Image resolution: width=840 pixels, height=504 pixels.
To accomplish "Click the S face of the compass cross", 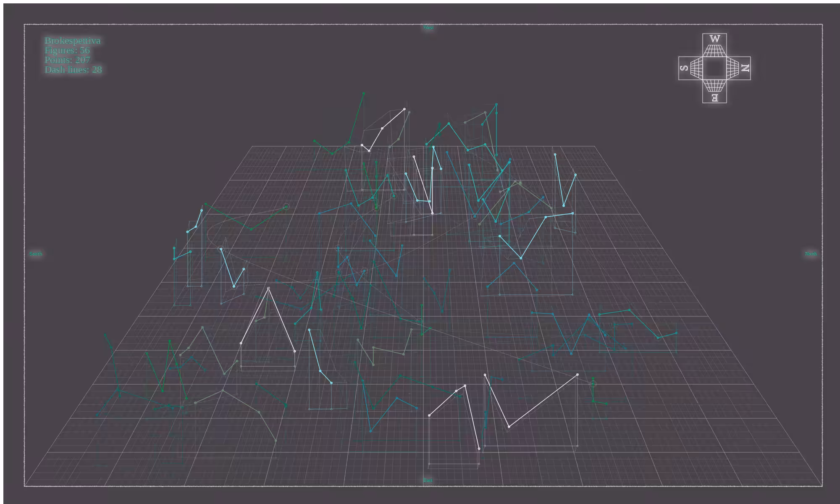I will 690,68.
